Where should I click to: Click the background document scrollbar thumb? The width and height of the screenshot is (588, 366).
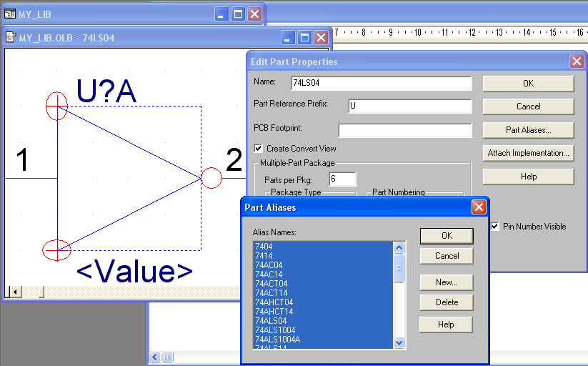coord(167,357)
